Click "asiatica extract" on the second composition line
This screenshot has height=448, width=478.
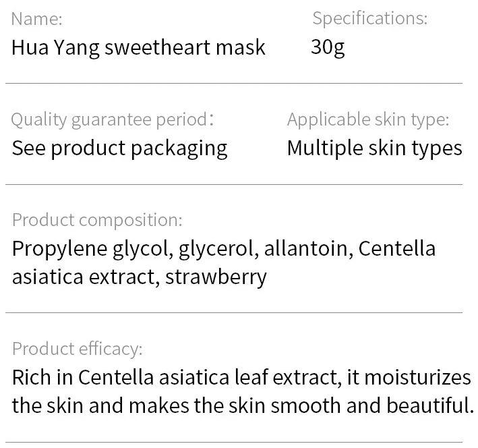click(x=83, y=277)
